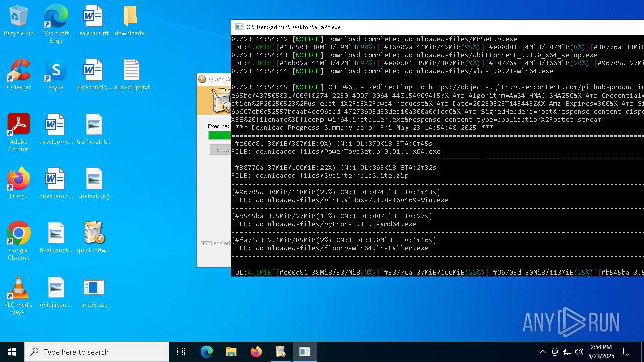Show hidden tray icons chevron

click(x=542, y=352)
